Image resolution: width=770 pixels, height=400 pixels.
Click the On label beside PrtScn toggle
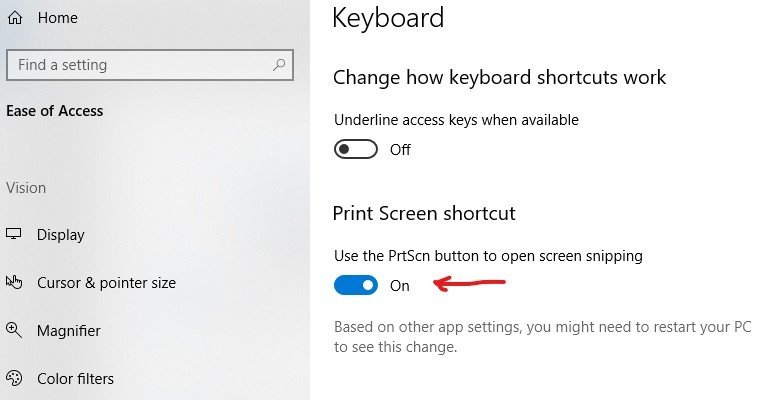click(400, 286)
